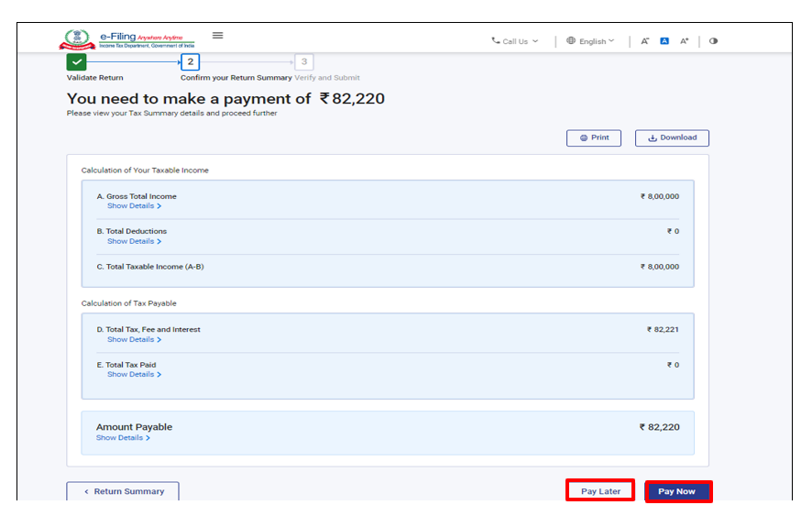Open the Call Us dropdown
Image resolution: width=812 pixels, height=516 pixels.
pos(515,41)
